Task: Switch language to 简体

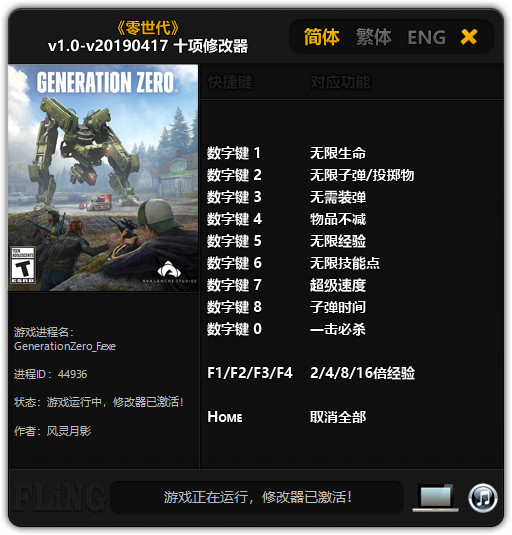Action: tap(321, 37)
